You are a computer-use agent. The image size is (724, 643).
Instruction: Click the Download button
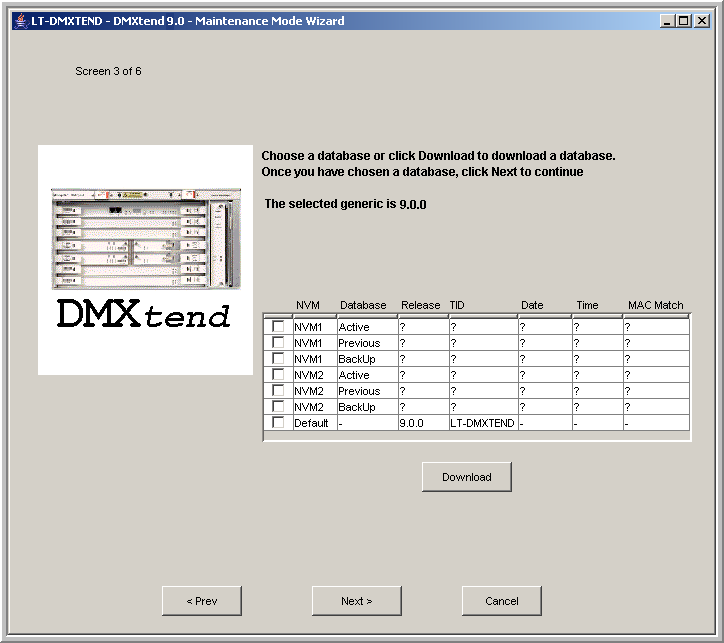click(466, 477)
